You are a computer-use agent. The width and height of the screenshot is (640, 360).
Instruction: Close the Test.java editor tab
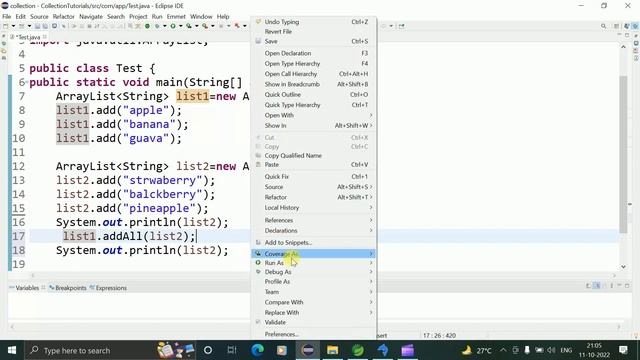pyautogui.click(x=44, y=37)
